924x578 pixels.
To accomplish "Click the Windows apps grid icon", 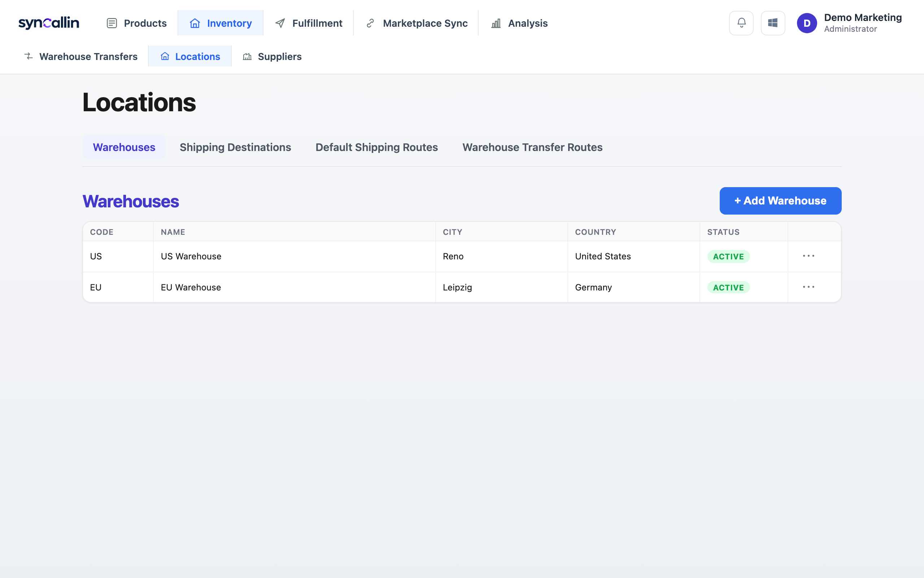I will point(773,23).
